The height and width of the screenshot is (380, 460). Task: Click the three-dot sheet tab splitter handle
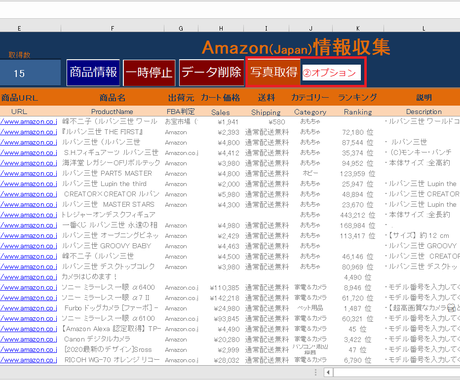pos(316,372)
